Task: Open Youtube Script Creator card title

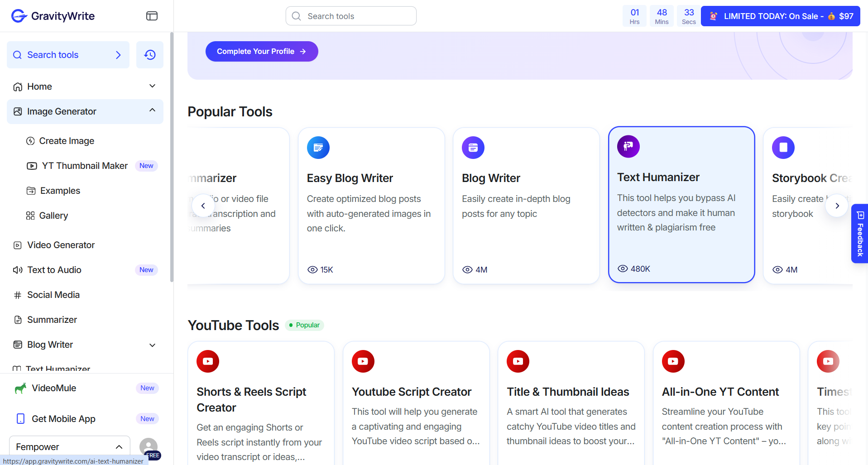Action: [412, 392]
